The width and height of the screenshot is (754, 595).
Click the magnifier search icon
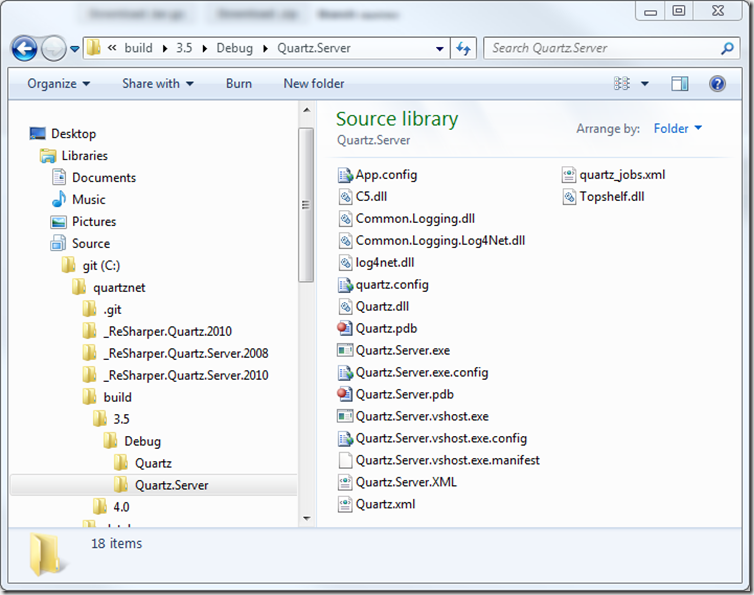[x=728, y=48]
